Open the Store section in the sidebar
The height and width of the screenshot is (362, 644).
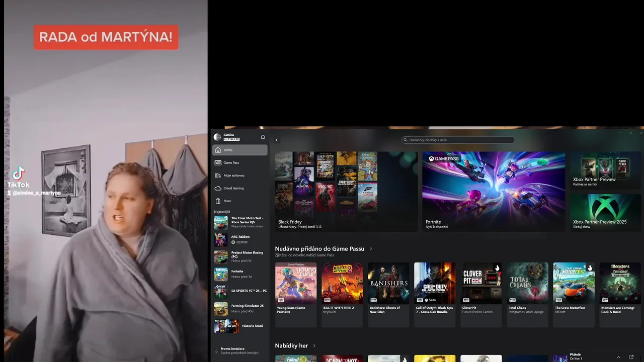[x=240, y=201]
